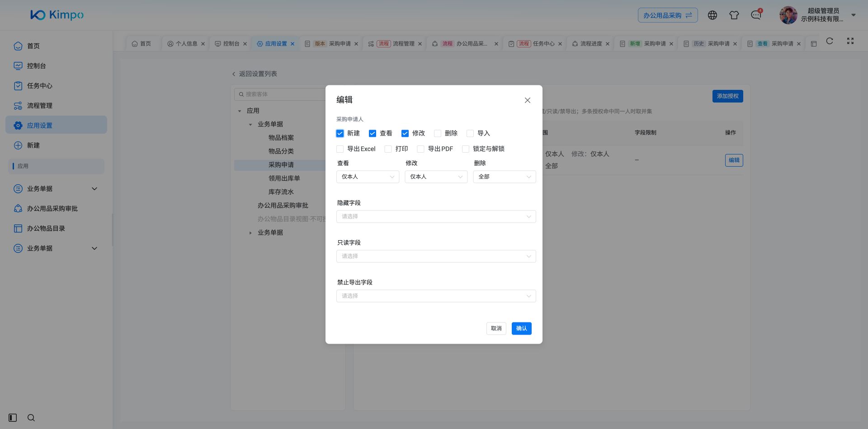Screen dimensions: 868x429
Task: Close the 控制台 tab with its X
Action: pyautogui.click(x=245, y=44)
